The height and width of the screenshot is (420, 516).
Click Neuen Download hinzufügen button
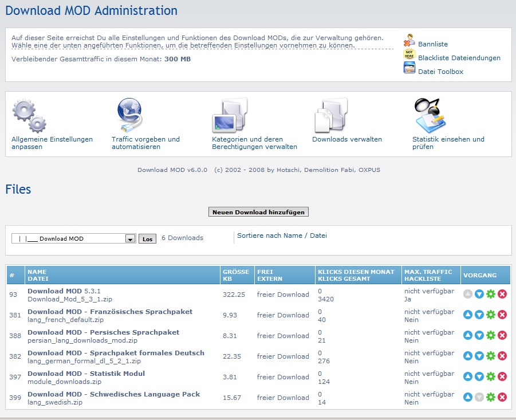pos(258,212)
